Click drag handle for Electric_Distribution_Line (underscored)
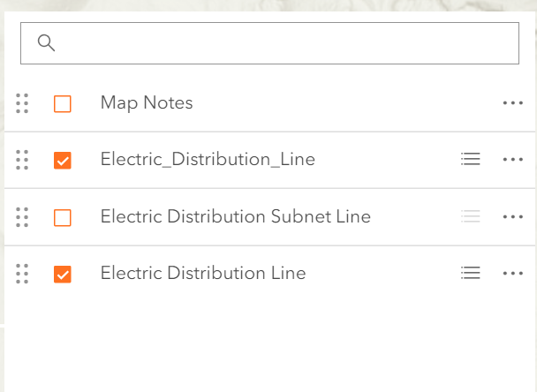This screenshot has height=392, width=537. (x=23, y=160)
